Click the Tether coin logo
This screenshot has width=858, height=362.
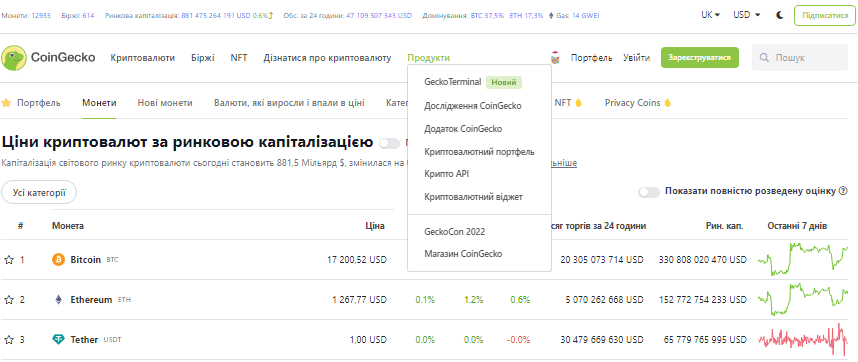58,340
